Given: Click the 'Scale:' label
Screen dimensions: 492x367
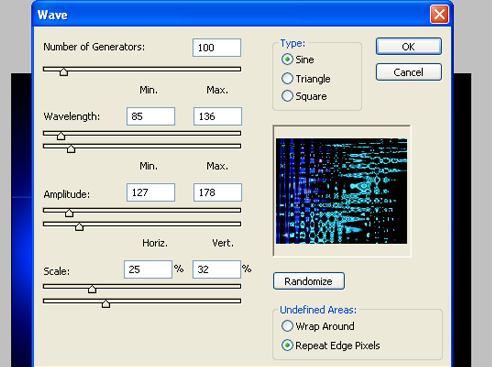Looking at the screenshot, I should pyautogui.click(x=57, y=271).
